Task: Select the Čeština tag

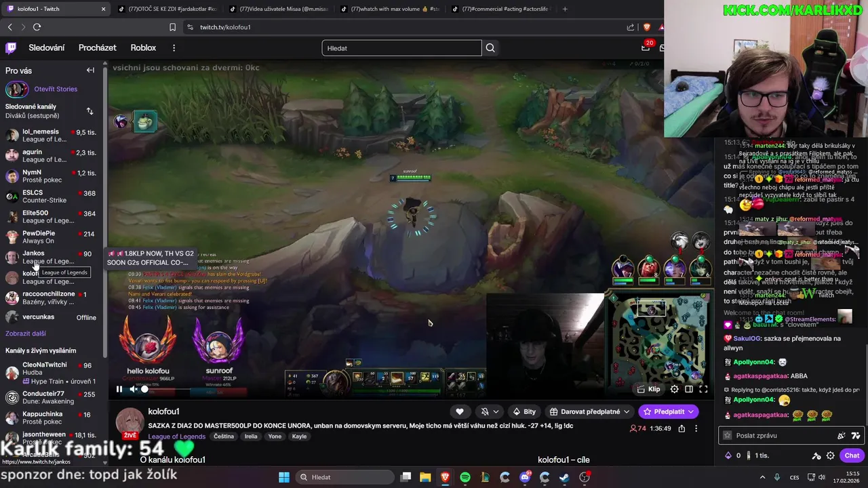Action: point(224,436)
